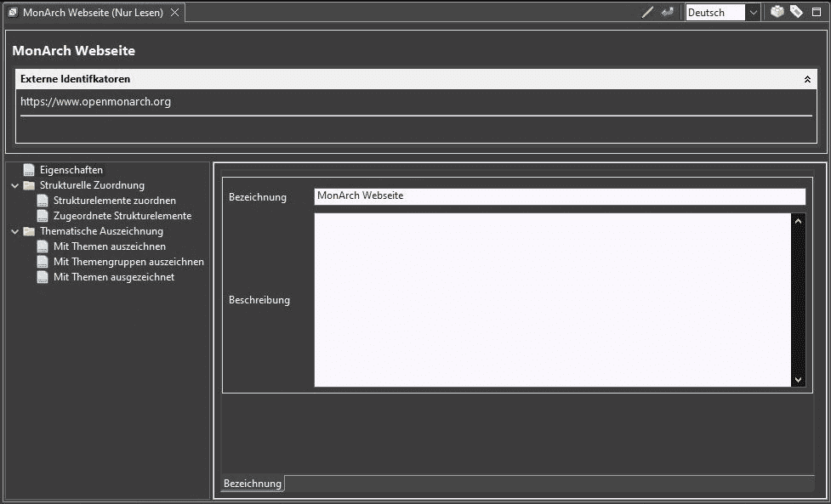The image size is (831, 504).
Task: Switch to the bottom Bezeichnung tab
Action: (x=253, y=484)
